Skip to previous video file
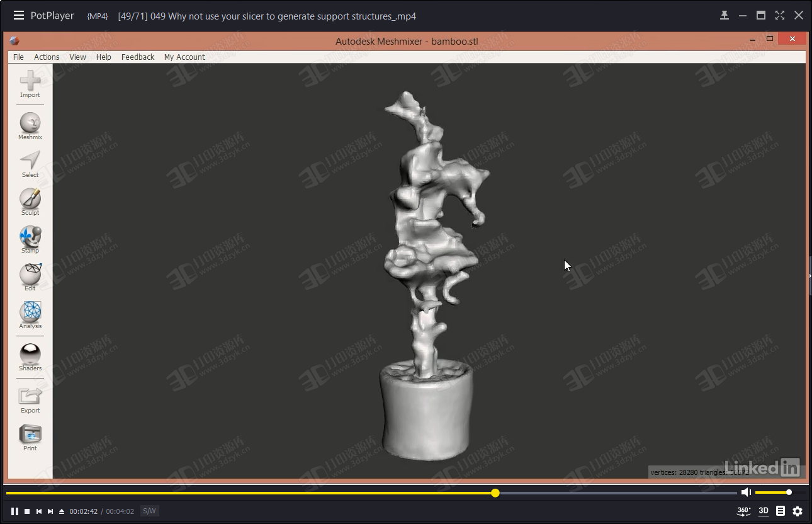812x524 pixels. pyautogui.click(x=39, y=511)
